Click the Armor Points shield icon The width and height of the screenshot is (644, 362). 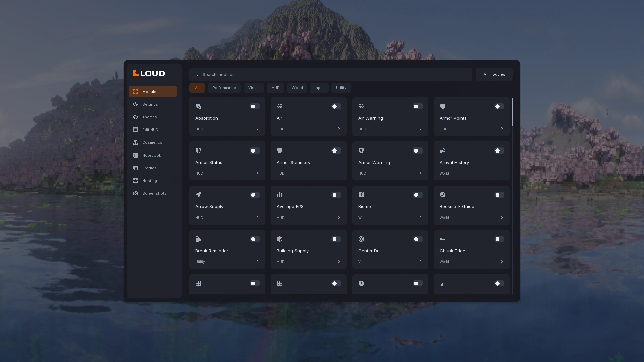point(443,106)
